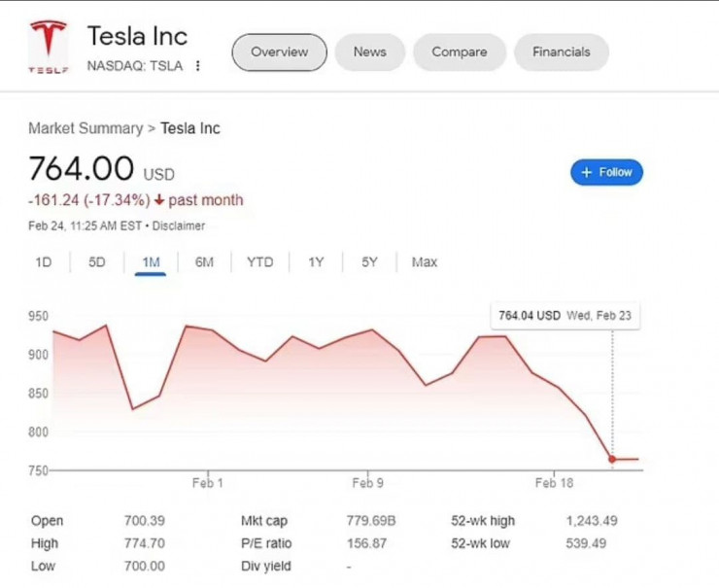Screen dimensions: 719x588
Task: Click the Market Summary breadcrumb link
Action: [x=86, y=128]
